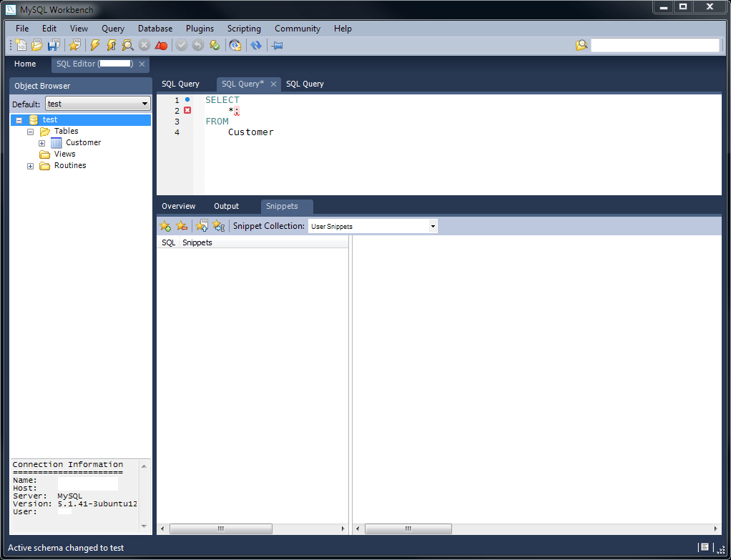Screen dimensions: 731x560
Task: Click the test schema database icon
Action: [x=34, y=120]
